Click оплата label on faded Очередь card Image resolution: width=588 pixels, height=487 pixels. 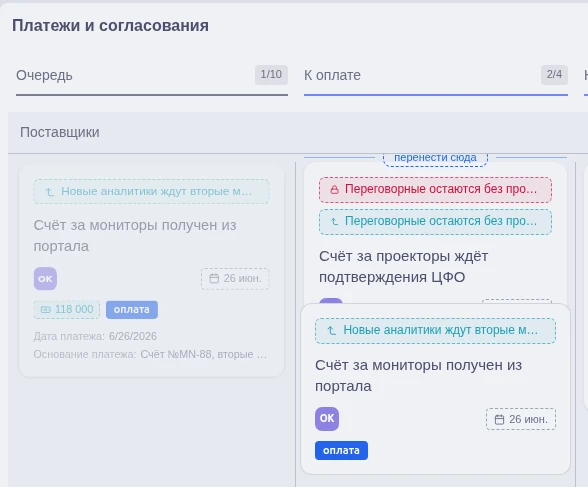(x=132, y=310)
